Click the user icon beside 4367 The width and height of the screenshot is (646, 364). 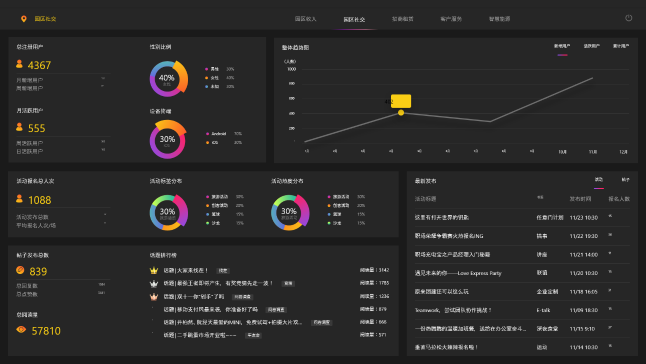(19, 64)
